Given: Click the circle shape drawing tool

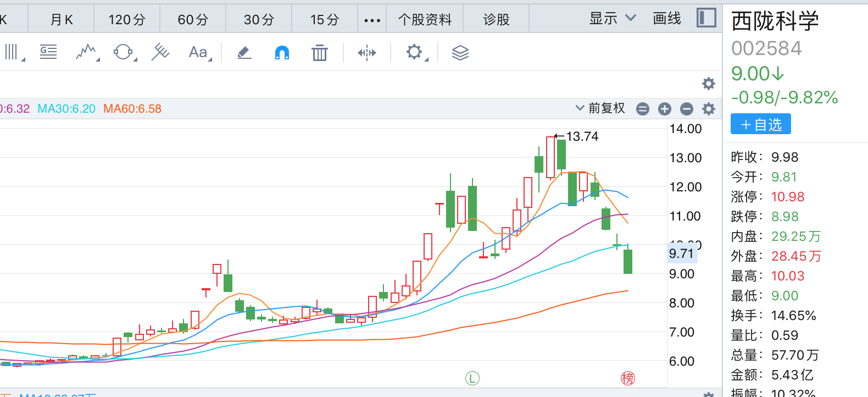Looking at the screenshot, I should [x=123, y=53].
